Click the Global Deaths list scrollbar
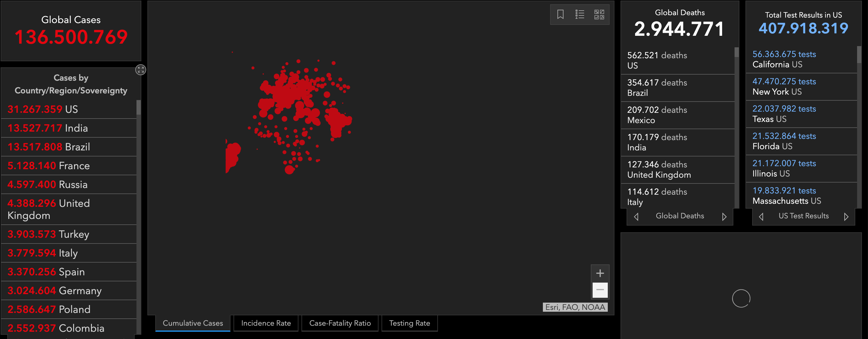 tap(736, 52)
